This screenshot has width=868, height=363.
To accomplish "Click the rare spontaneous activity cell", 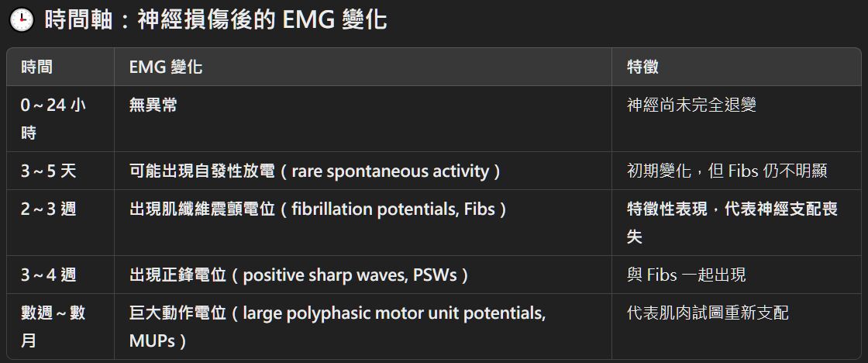I will [x=315, y=171].
